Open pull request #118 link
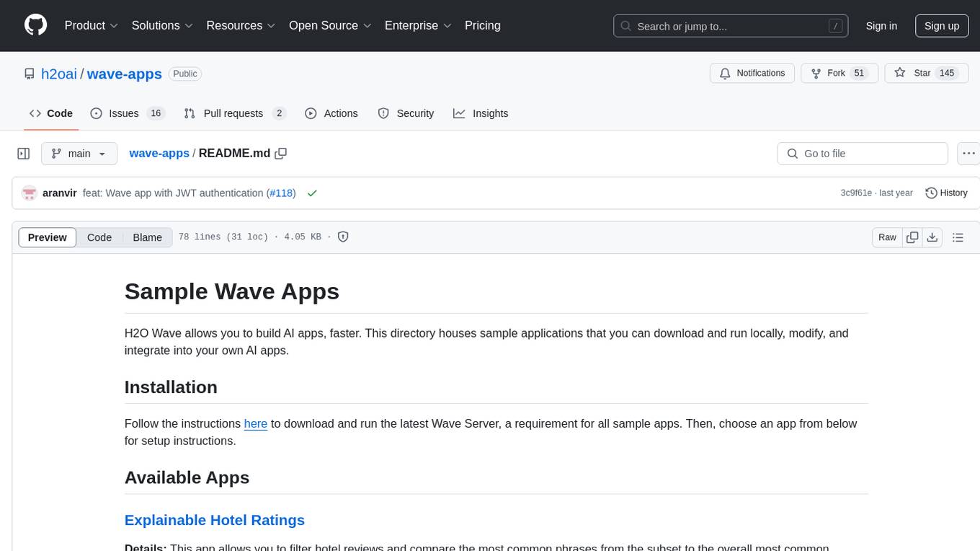 [x=281, y=193]
